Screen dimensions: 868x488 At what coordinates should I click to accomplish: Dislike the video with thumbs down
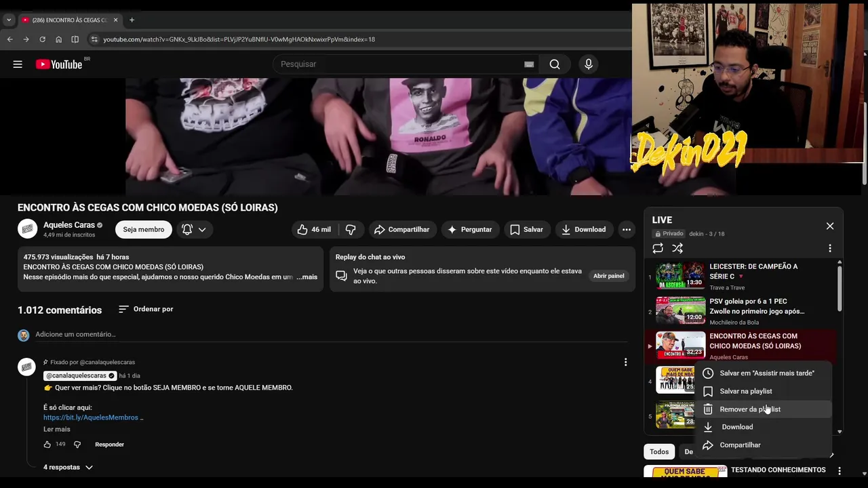point(351,230)
